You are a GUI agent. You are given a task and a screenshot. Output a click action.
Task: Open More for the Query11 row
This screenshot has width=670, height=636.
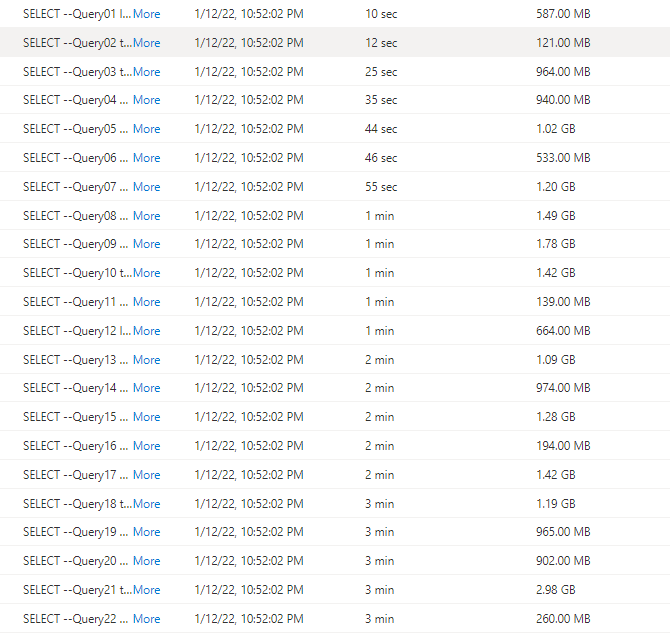pyautogui.click(x=146, y=302)
